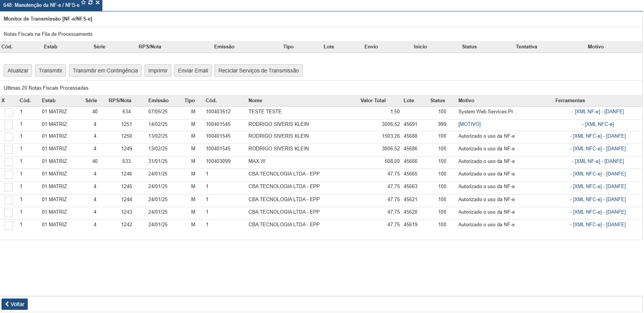The width and height of the screenshot is (644, 313).
Task: Mark nota 1242 with its checkbox
Action: [8, 225]
